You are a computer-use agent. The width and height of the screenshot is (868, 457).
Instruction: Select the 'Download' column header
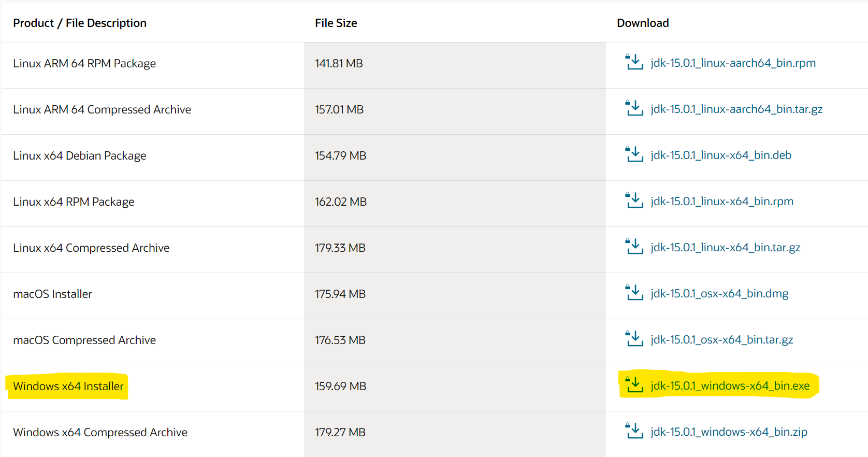643,23
